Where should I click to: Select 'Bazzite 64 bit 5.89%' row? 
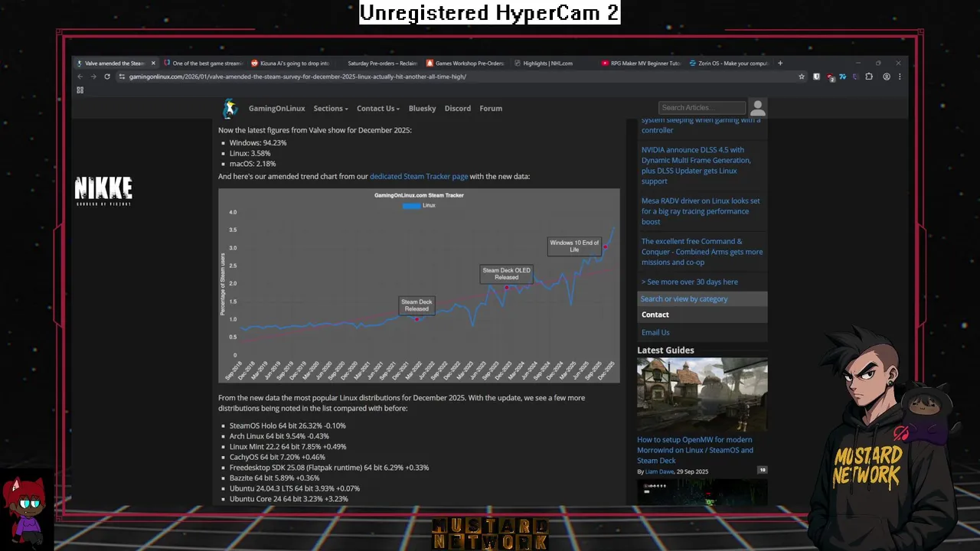[x=275, y=478]
